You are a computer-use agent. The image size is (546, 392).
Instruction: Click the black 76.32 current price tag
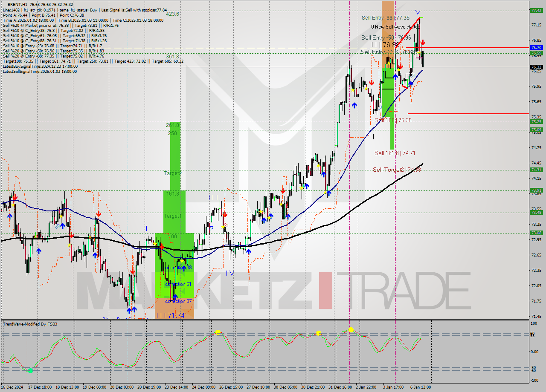tap(536, 67)
